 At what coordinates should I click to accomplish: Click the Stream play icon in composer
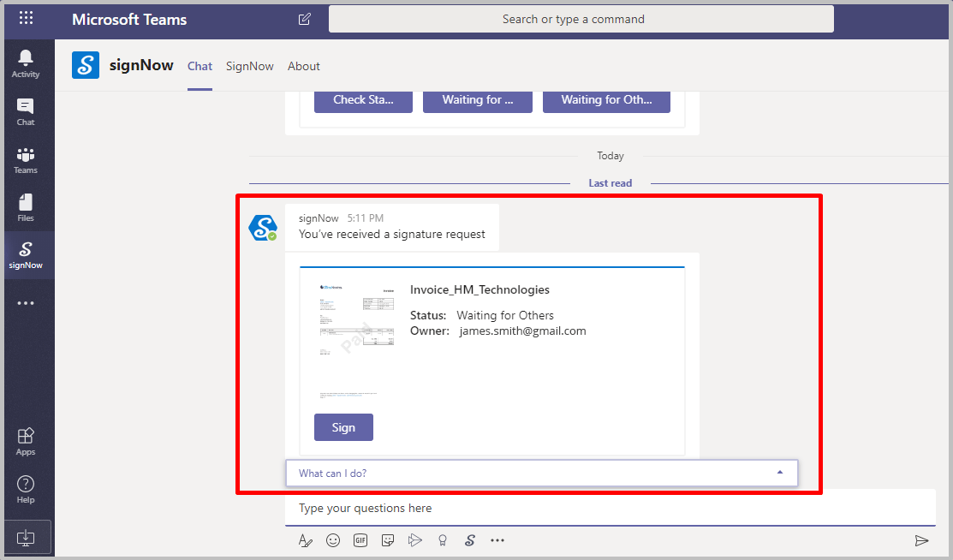pyautogui.click(x=415, y=540)
